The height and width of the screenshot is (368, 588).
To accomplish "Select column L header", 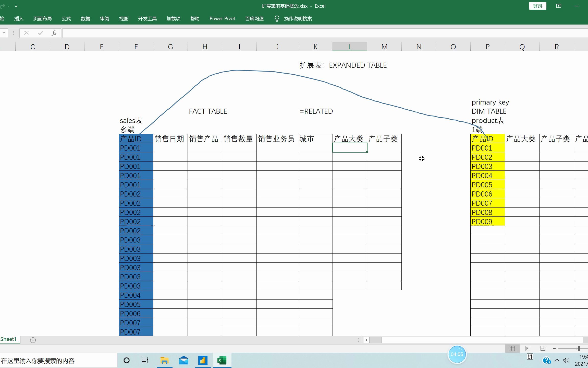I will [350, 47].
